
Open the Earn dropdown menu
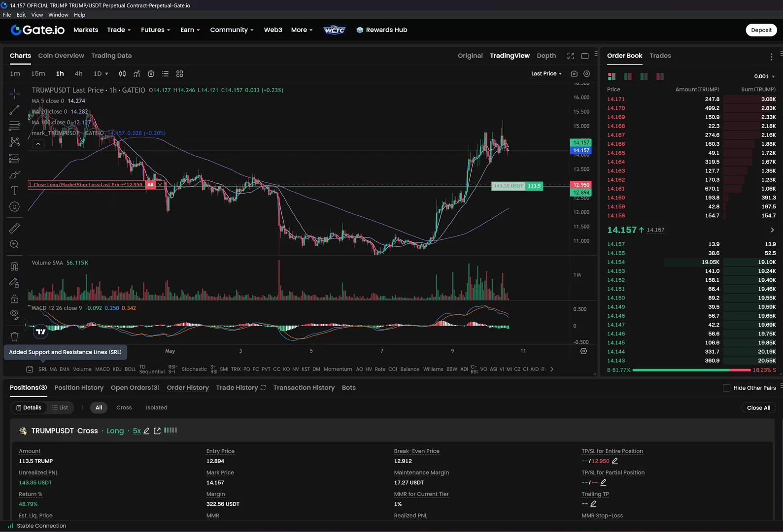tap(190, 30)
